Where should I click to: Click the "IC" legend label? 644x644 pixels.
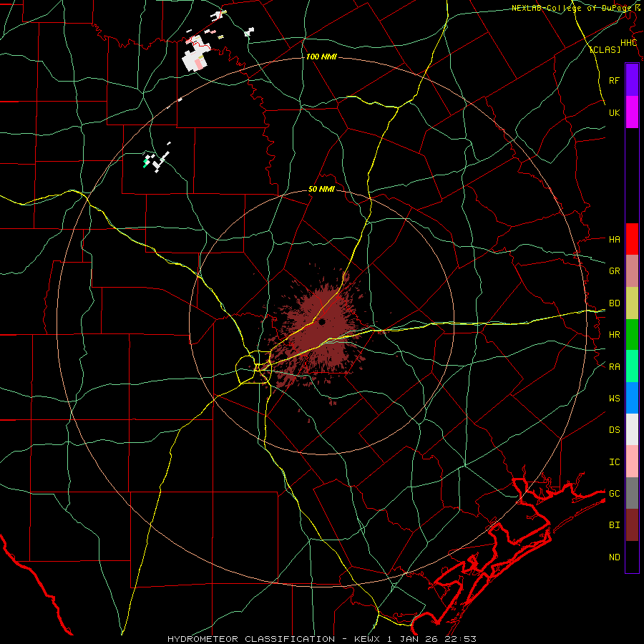tap(614, 462)
